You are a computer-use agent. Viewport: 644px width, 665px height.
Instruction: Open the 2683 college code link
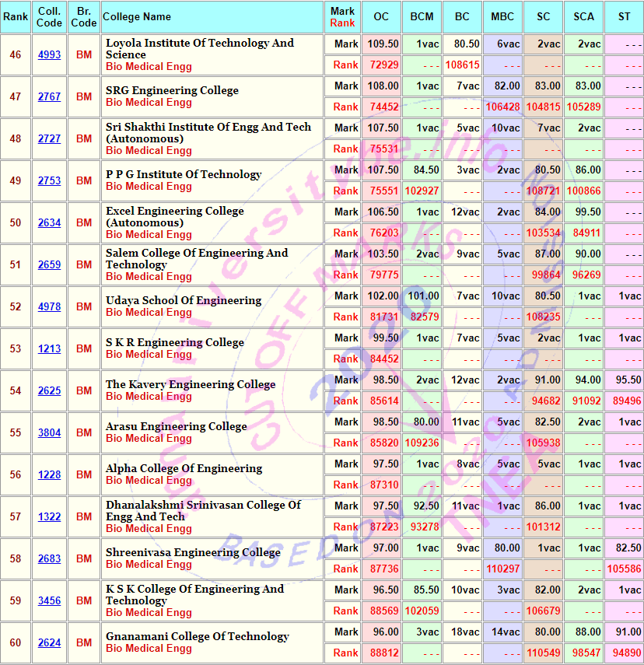(49, 558)
